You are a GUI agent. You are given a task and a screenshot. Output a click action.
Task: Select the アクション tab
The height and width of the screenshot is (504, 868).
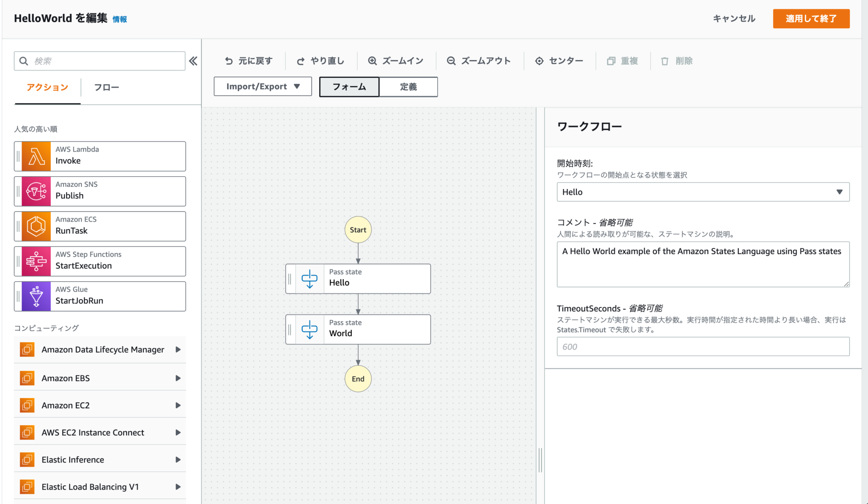pyautogui.click(x=47, y=87)
